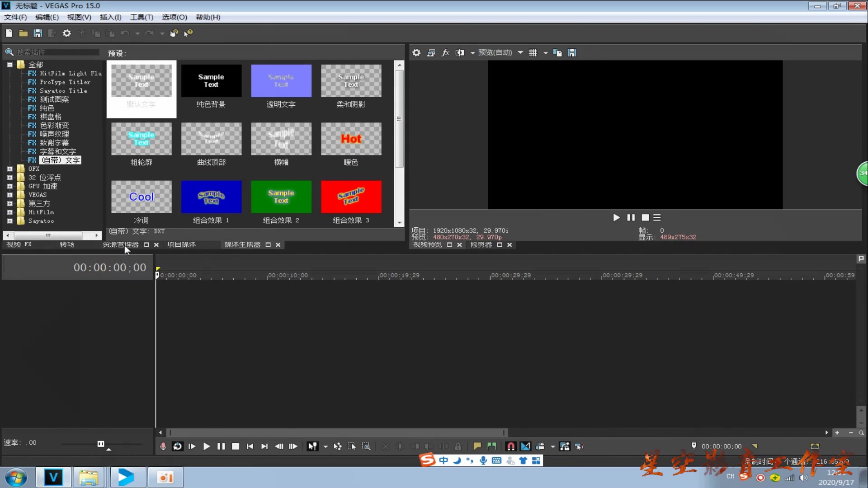This screenshot has width=868, height=488.
Task: Open the 帮助(H) menu
Action: [x=208, y=17]
